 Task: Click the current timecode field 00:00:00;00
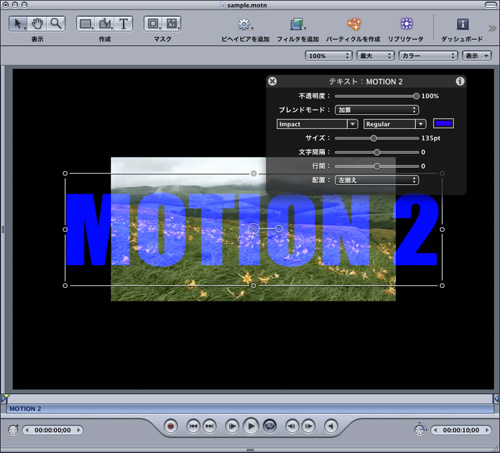(53, 430)
